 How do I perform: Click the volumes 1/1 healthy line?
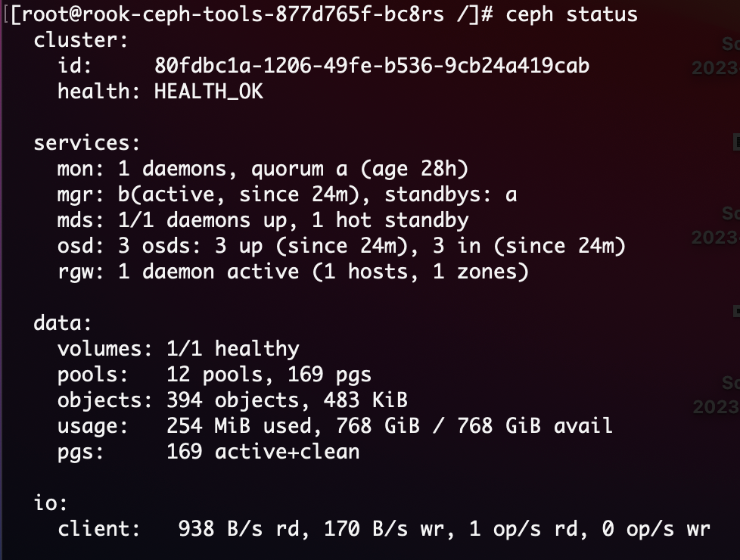pos(179,349)
